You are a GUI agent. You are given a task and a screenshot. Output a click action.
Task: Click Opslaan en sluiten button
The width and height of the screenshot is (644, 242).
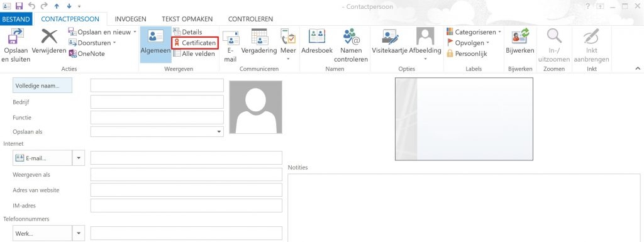[16, 45]
